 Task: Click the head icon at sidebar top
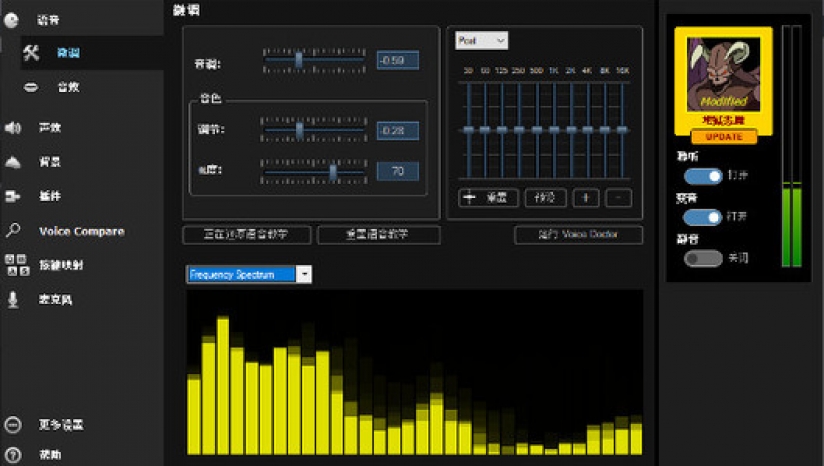[11, 20]
